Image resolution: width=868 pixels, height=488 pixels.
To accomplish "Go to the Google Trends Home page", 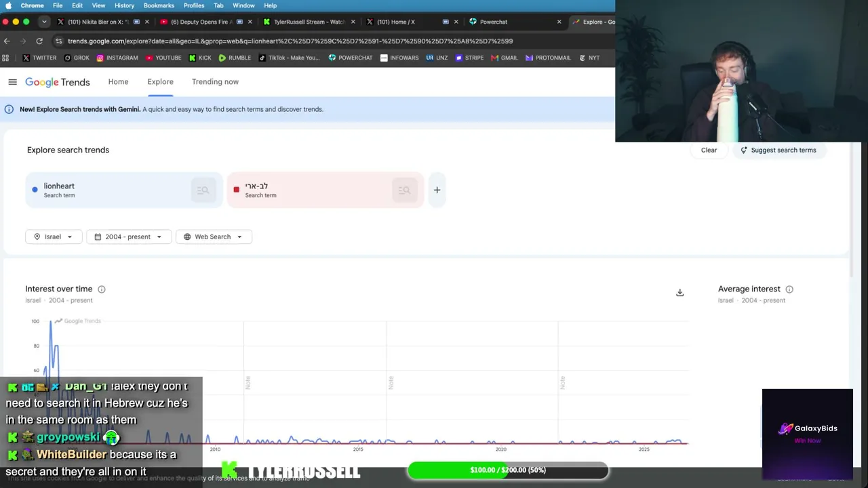I will (x=118, y=82).
